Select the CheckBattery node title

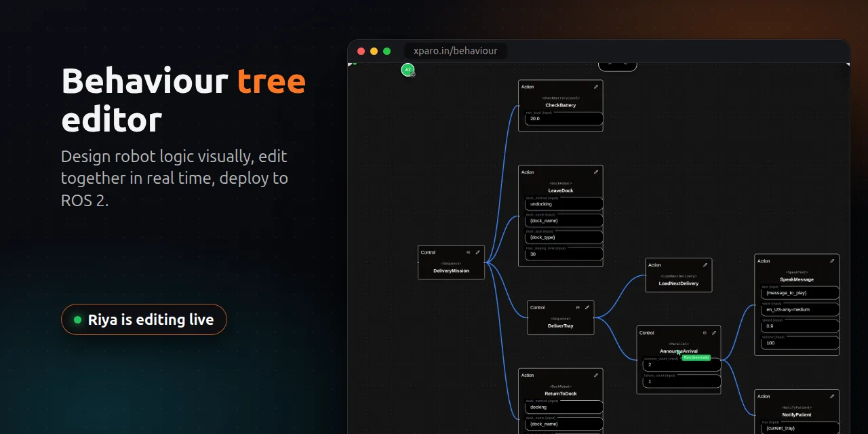(561, 105)
